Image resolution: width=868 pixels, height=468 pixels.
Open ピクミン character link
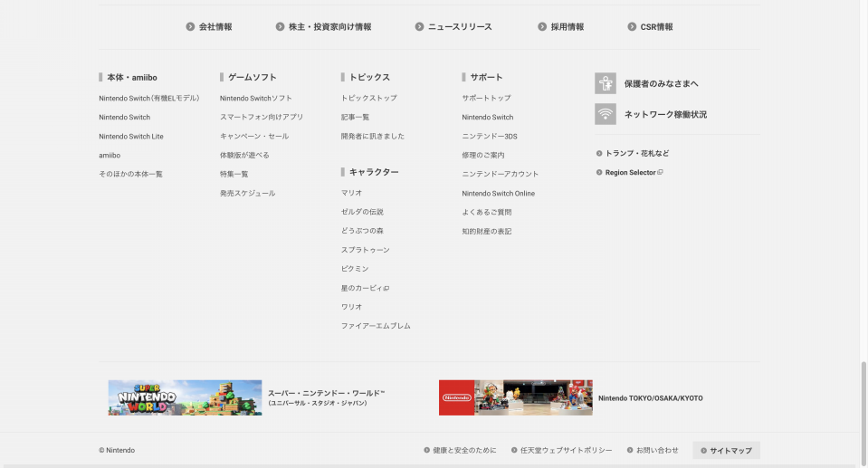tap(355, 269)
